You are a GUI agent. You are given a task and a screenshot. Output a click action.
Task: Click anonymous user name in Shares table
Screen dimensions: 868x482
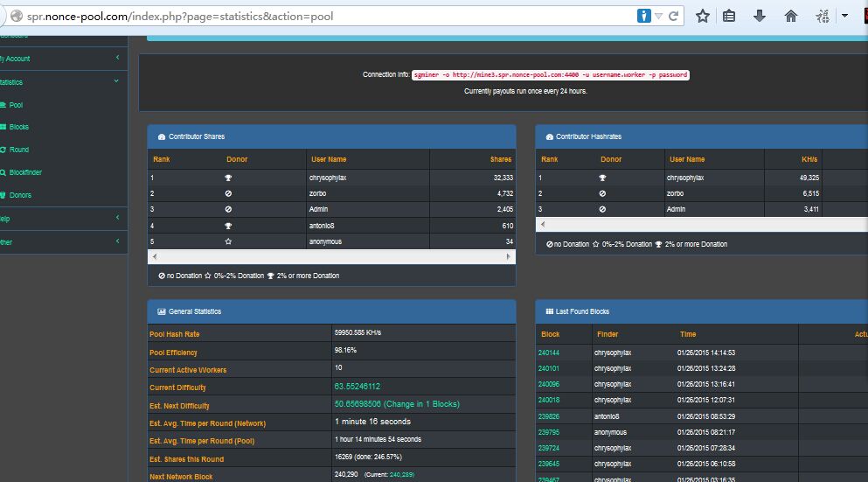coord(325,241)
